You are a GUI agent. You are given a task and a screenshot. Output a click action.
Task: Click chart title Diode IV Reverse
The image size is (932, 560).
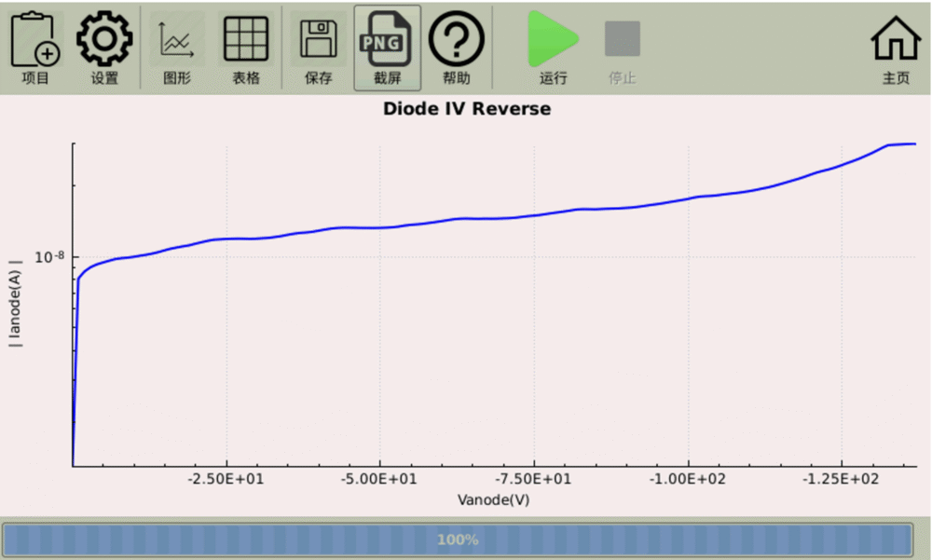(x=467, y=109)
